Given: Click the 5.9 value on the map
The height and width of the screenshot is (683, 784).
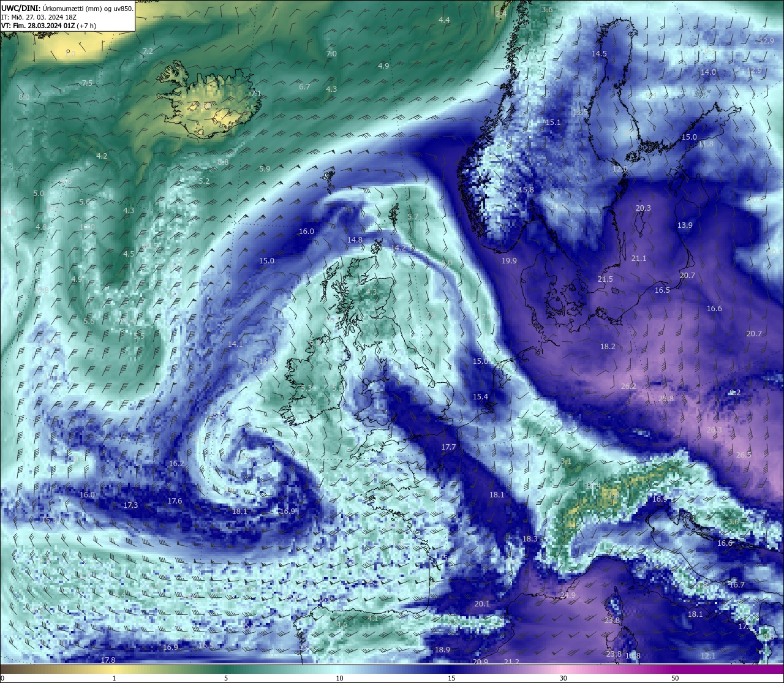Looking at the screenshot, I should 265,169.
